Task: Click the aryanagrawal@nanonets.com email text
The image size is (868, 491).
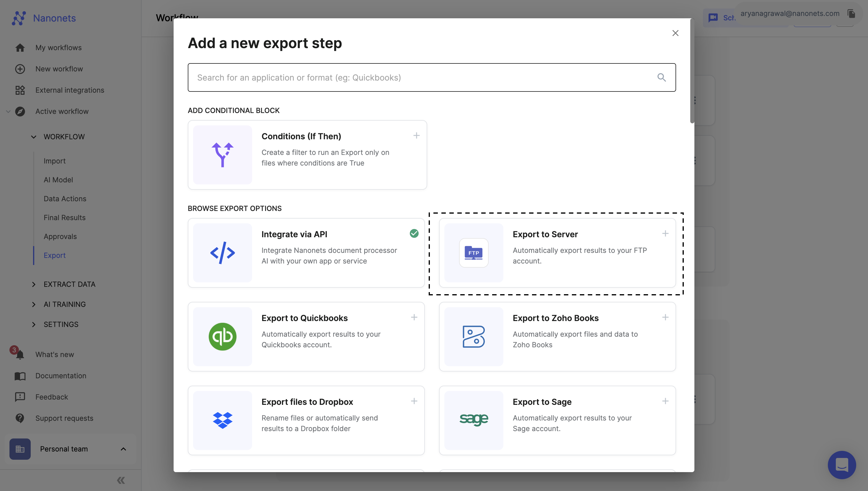Action: click(x=790, y=14)
